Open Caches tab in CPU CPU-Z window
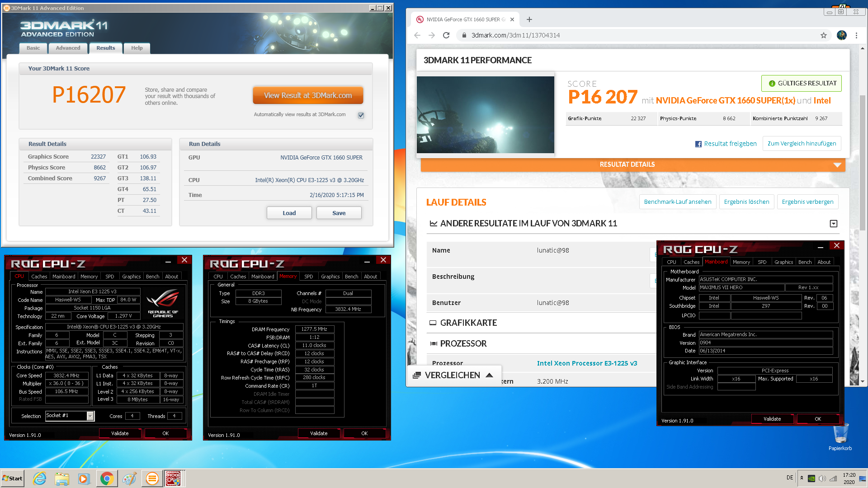868x488 pixels. click(x=39, y=277)
